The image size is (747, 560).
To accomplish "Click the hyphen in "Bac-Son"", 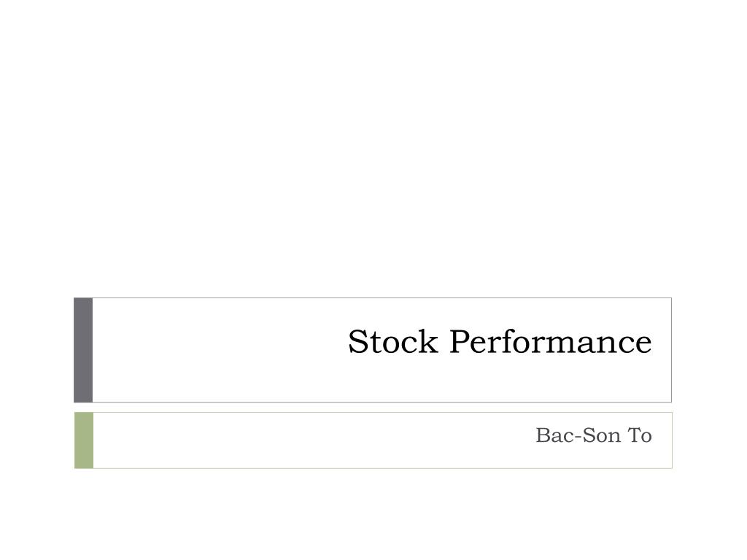I will (x=578, y=437).
